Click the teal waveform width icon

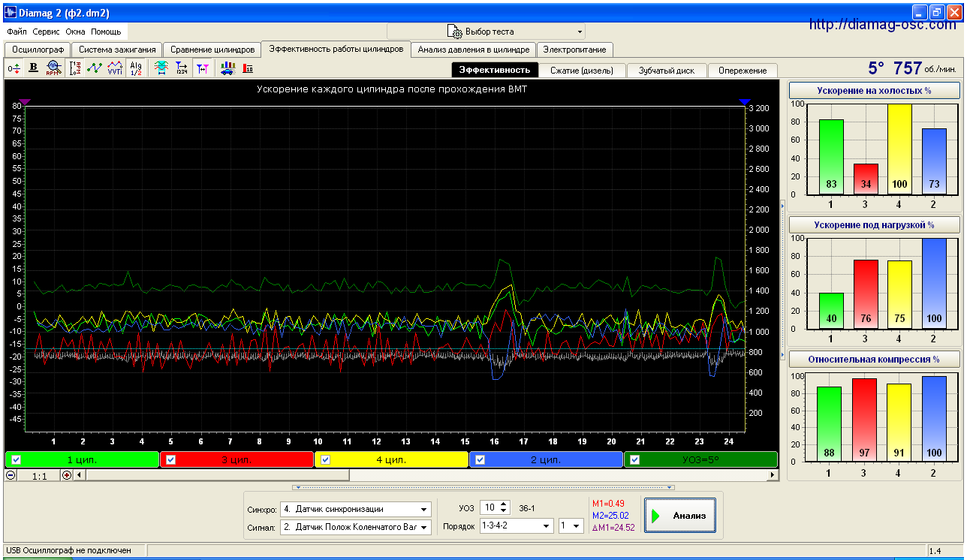(161, 68)
